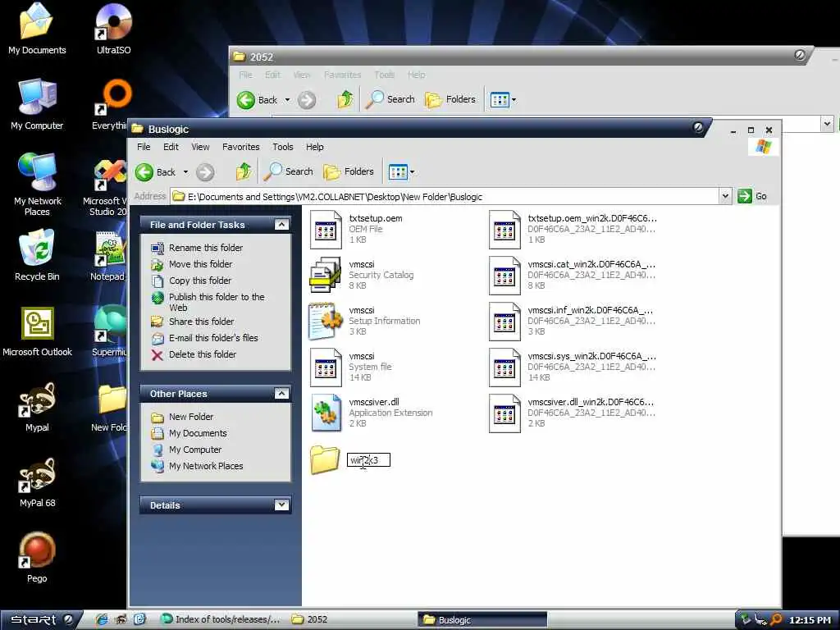Select vmscsi.cat_win2k.D0F46C6A file icon
840x630 pixels.
click(504, 276)
